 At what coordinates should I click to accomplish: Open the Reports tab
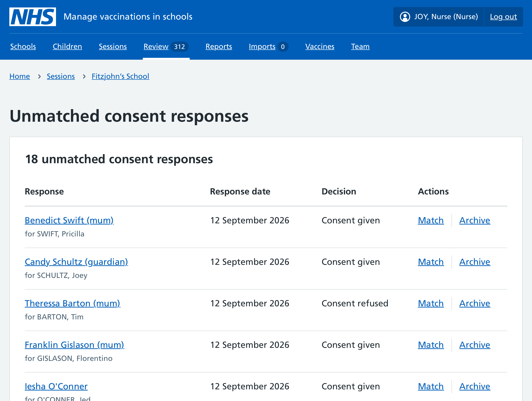pyautogui.click(x=219, y=46)
